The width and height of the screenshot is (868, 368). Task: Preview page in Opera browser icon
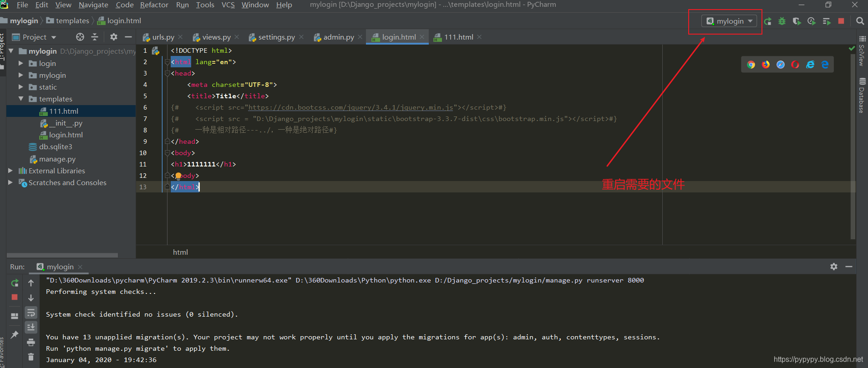tap(795, 65)
